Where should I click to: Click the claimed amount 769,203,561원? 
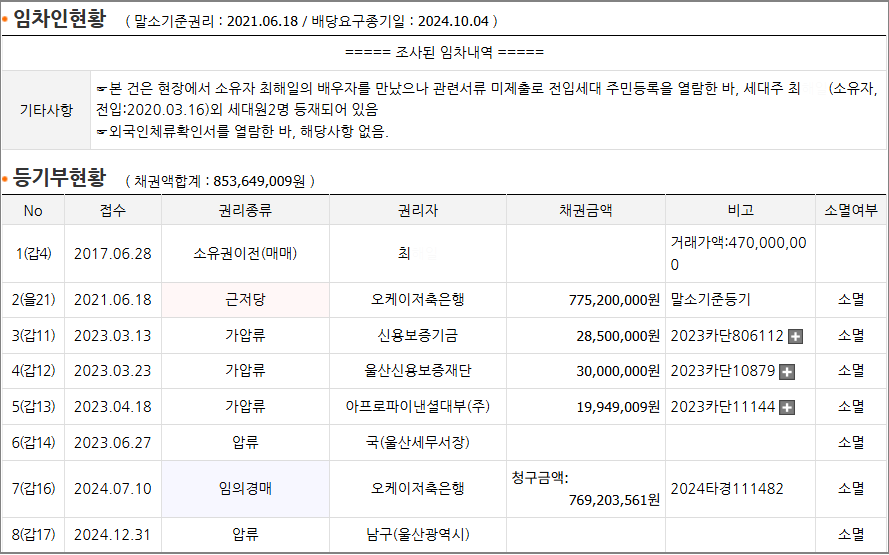pyautogui.click(x=614, y=500)
